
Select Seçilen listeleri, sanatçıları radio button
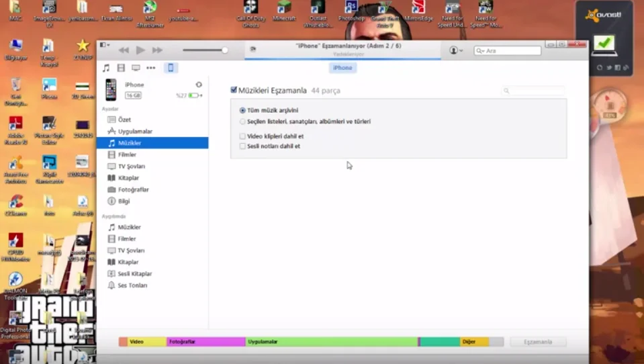(242, 122)
